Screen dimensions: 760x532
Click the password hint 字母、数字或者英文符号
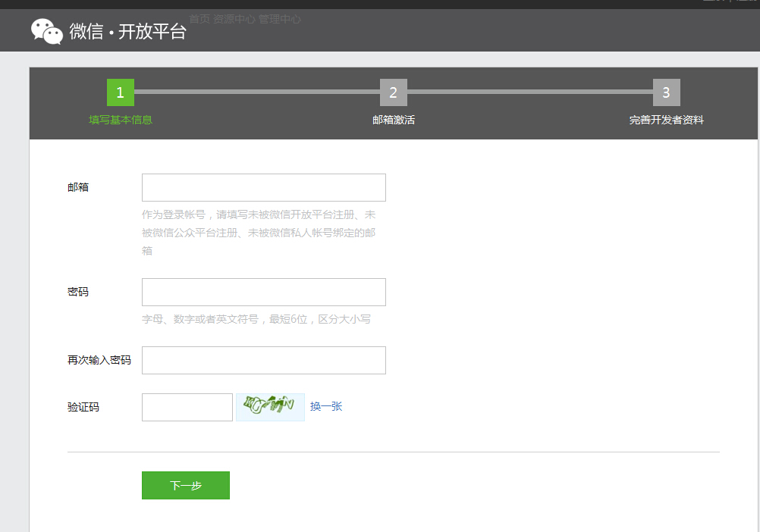point(256,319)
